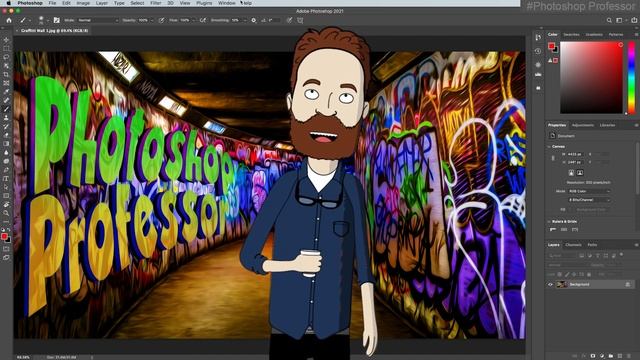Click the rainbow hue slider in Color panel
Image resolution: width=640 pixels, height=360 pixels.
click(631, 77)
